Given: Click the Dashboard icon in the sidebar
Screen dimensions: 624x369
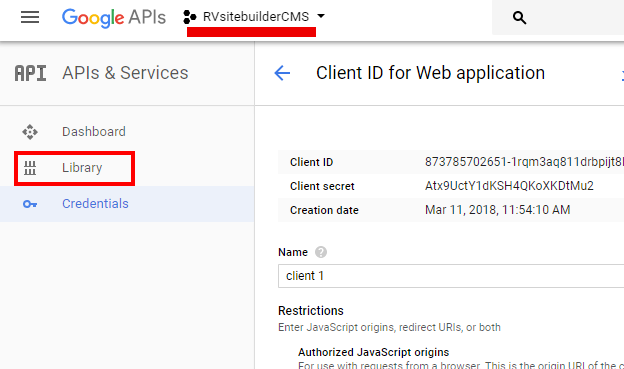Looking at the screenshot, I should click(x=30, y=132).
